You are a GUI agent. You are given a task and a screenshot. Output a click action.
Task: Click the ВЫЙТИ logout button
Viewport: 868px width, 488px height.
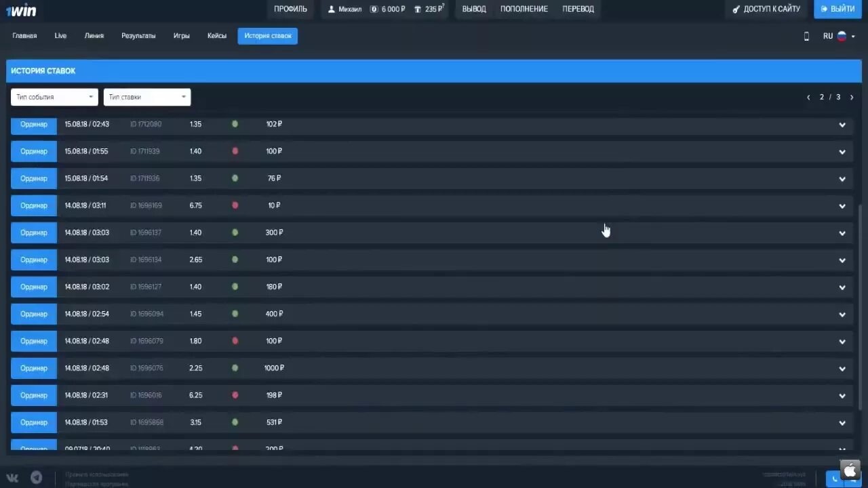[837, 9]
